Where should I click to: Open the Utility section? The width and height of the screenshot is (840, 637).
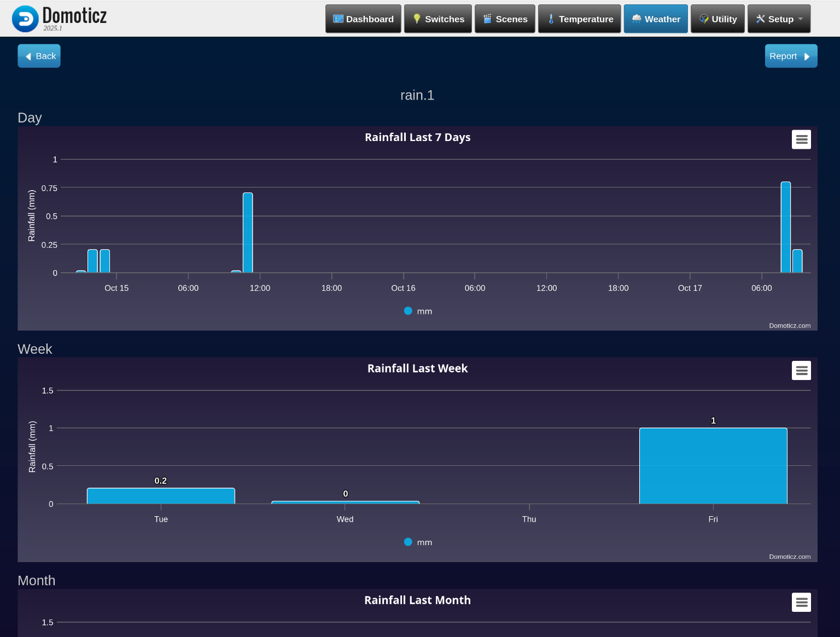717,19
